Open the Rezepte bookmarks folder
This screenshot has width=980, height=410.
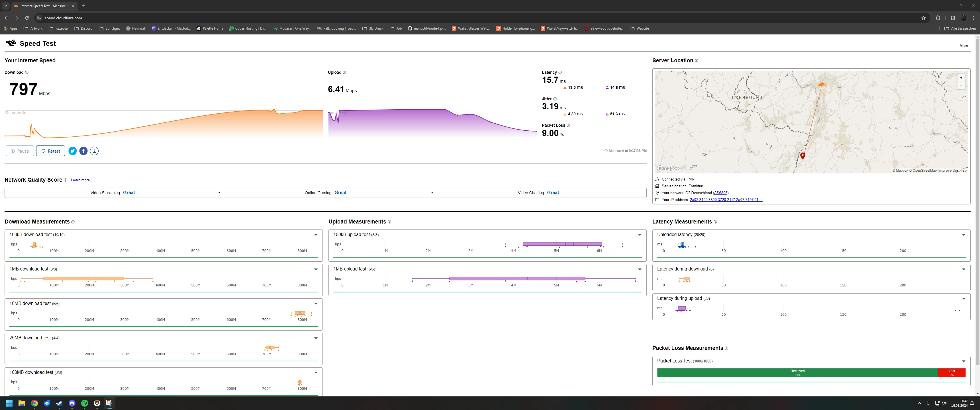click(58, 28)
